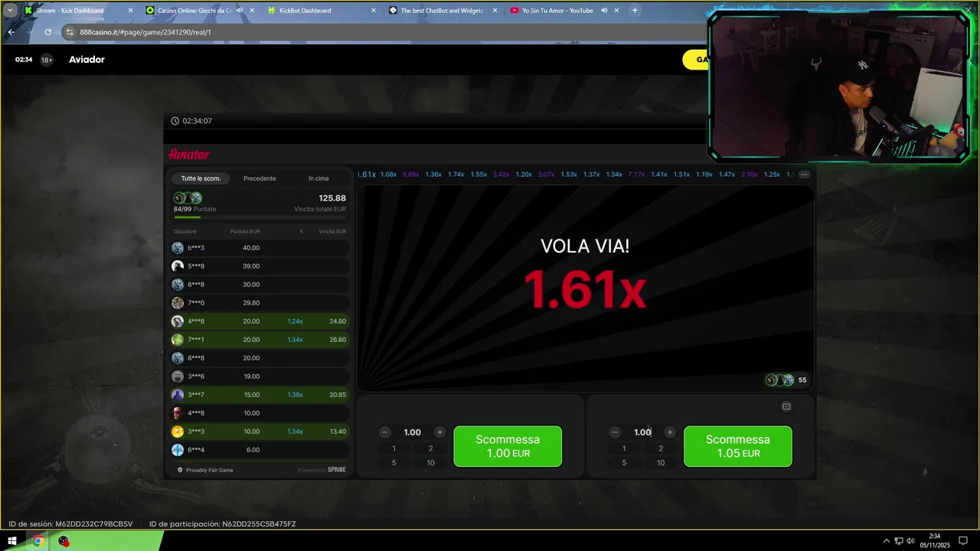Open a new browser tab with plus
The image size is (980, 551).
click(635, 11)
